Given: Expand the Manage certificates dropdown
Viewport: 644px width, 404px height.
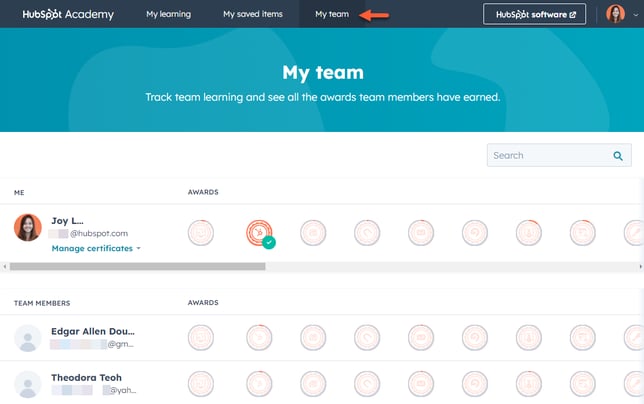Looking at the screenshot, I should (96, 248).
